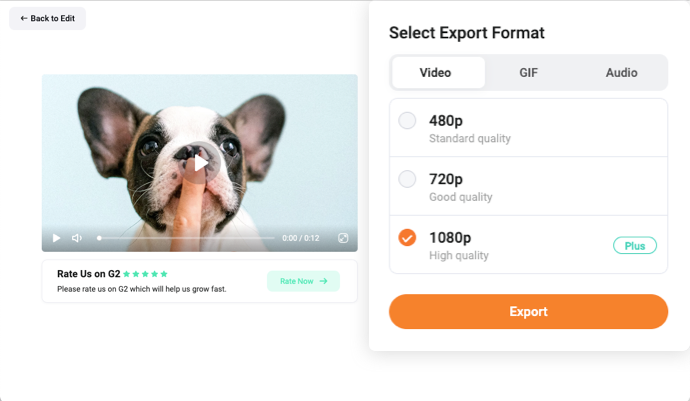Viewport: 690px width, 401px height.
Task: Click the arrow icon in Rate Now
Action: point(323,281)
